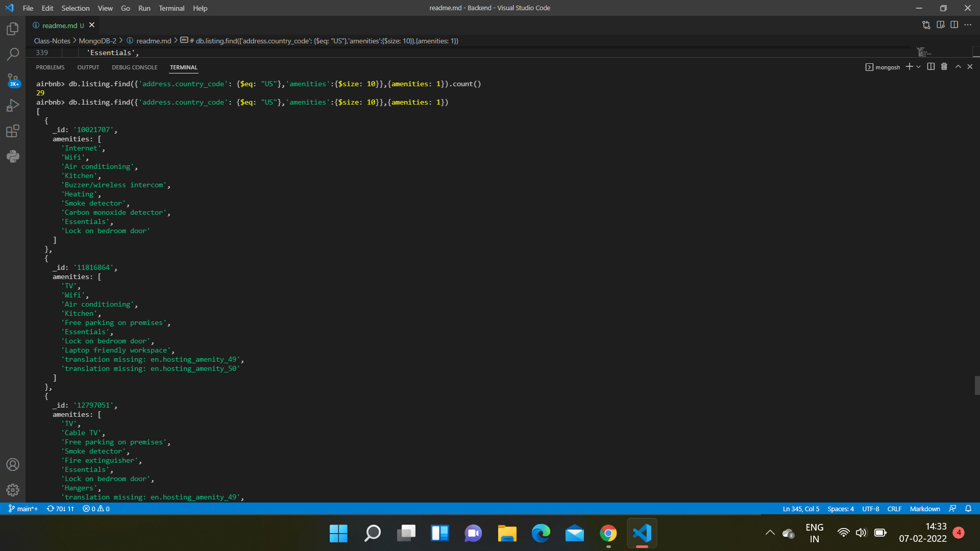Viewport: 980px width, 551px height.
Task: Split the terminal pane
Action: (x=930, y=66)
